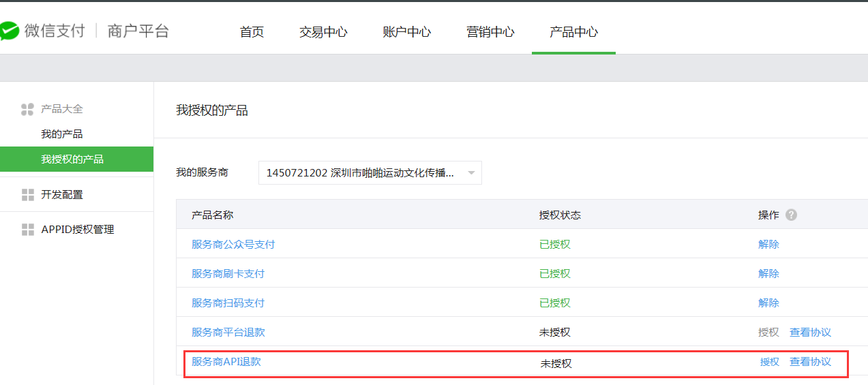
Task: Click the WeChat Pay logo icon
Action: [8, 31]
